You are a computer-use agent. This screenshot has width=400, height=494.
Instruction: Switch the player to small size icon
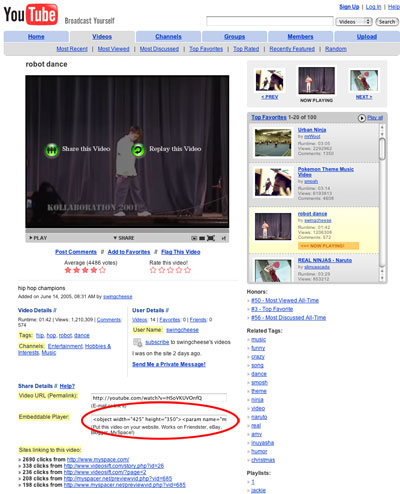[x=194, y=238]
